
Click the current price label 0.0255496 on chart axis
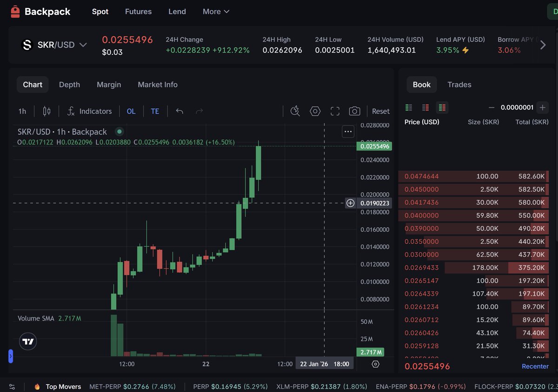(x=374, y=146)
